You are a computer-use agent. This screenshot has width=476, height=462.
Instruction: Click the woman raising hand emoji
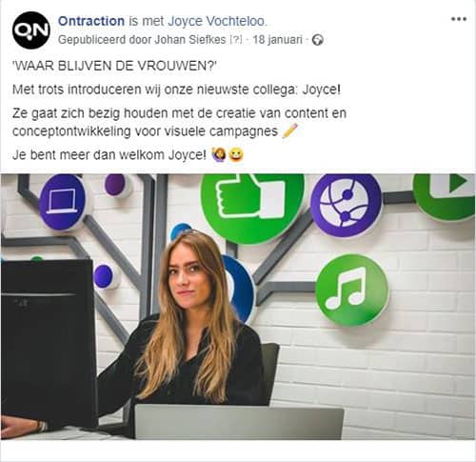coord(219,154)
